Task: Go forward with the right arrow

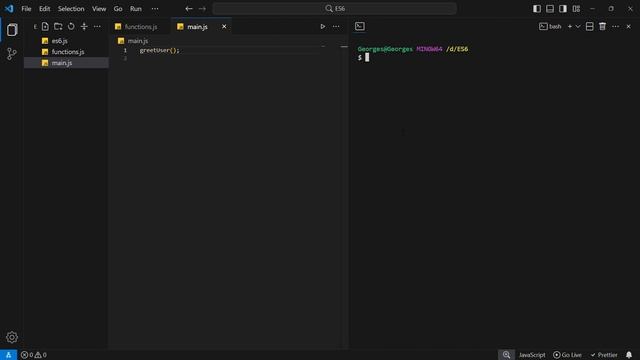Action: (202, 9)
